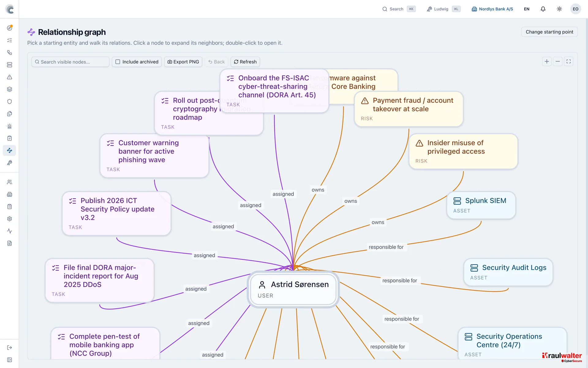The width and height of the screenshot is (588, 368).
Task: Open the workflow nodes icon in sidebar
Action: pyautogui.click(x=9, y=53)
